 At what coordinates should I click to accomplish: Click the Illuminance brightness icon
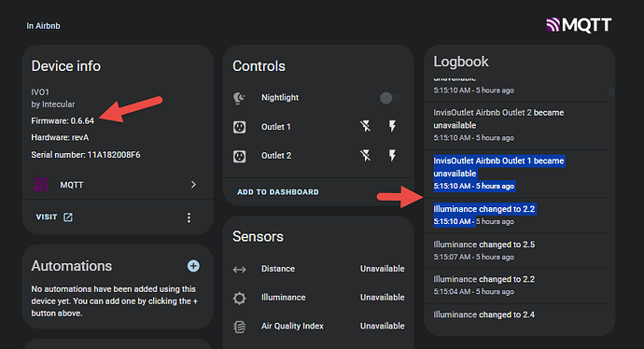point(240,298)
